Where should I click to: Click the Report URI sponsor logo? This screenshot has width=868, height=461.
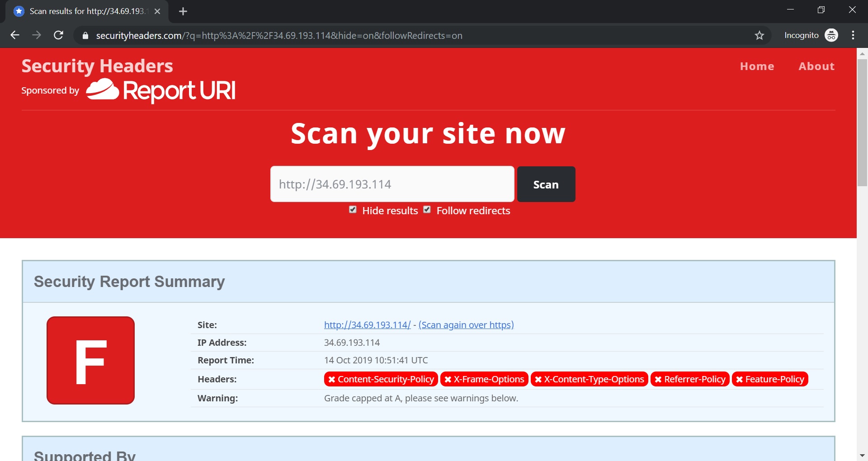click(x=161, y=90)
